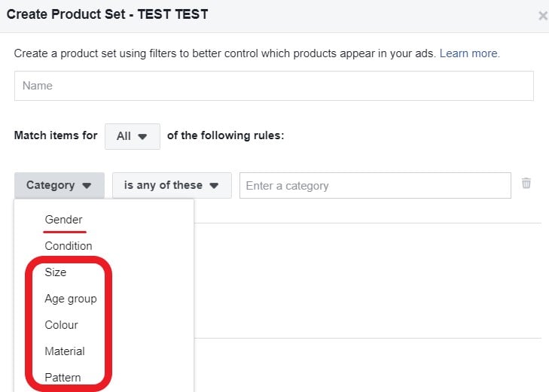Collapse the Category filter dropdown

(59, 185)
